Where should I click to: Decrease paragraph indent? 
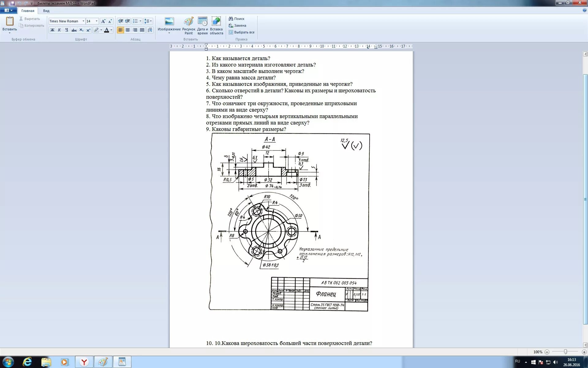click(121, 21)
